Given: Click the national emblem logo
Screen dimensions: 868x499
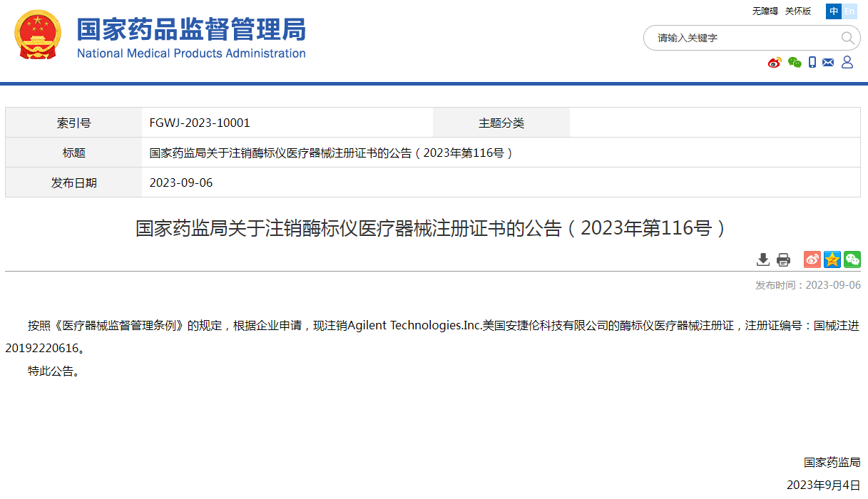Looking at the screenshot, I should (38, 34).
